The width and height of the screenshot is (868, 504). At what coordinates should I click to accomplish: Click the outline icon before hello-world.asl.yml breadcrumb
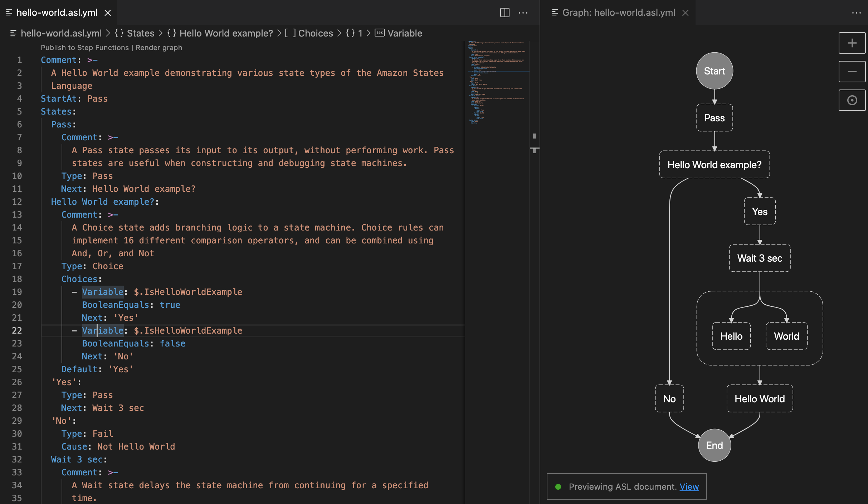(13, 33)
